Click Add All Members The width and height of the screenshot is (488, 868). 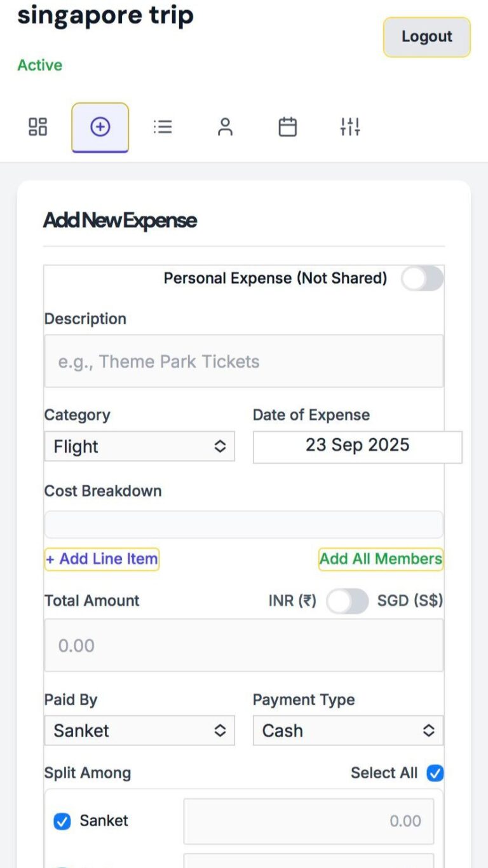[380, 559]
